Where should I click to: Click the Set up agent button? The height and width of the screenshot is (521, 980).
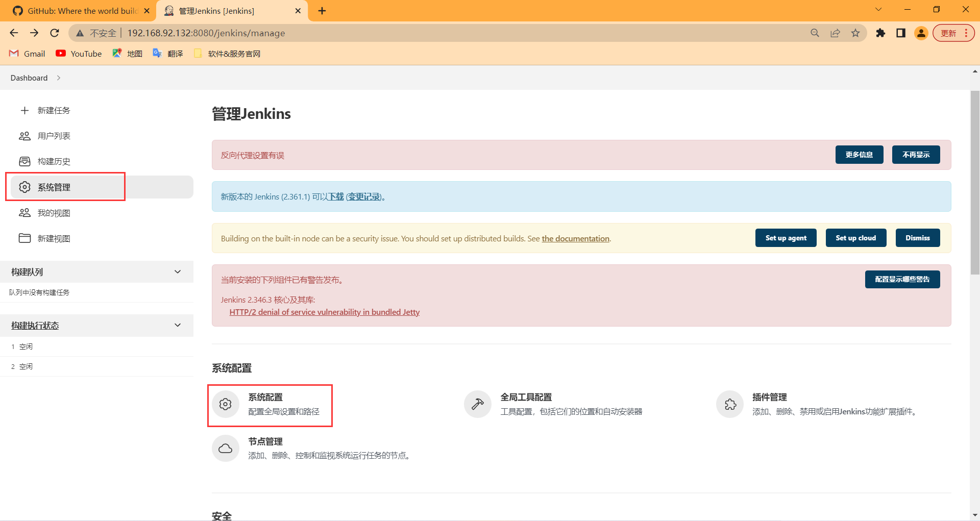(x=786, y=238)
